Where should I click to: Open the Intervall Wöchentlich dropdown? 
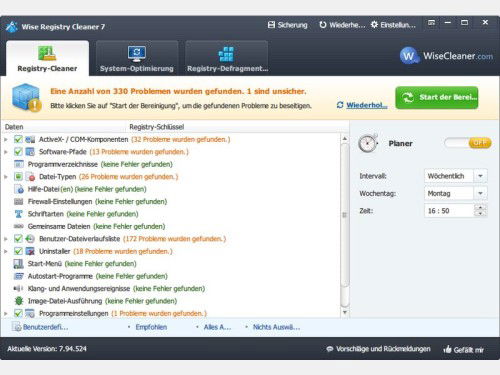pos(456,176)
